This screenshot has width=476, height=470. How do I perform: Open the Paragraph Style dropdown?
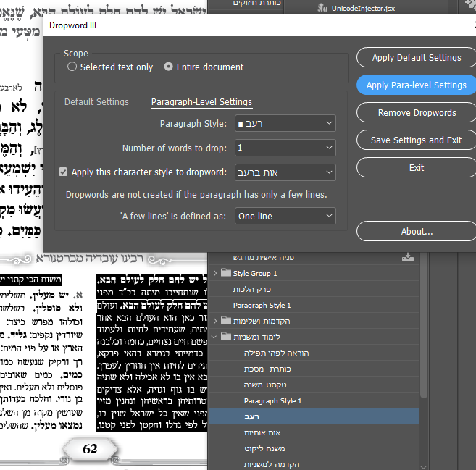[285, 123]
